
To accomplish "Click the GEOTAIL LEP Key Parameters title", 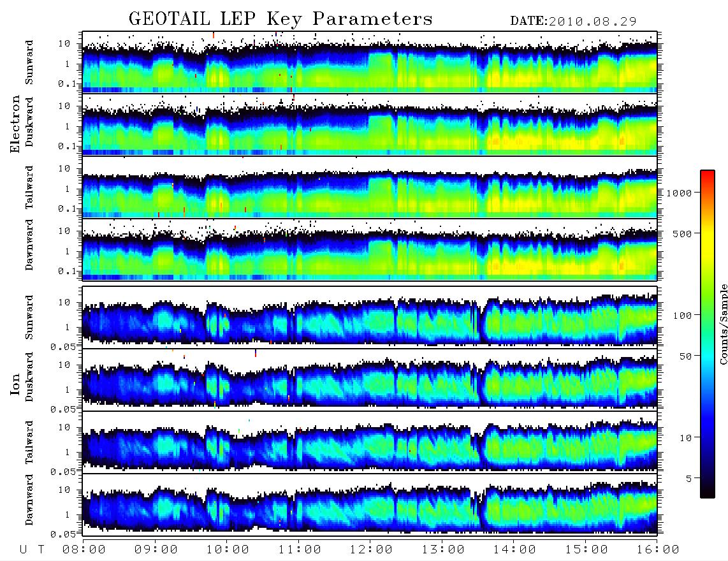I will (x=280, y=19).
